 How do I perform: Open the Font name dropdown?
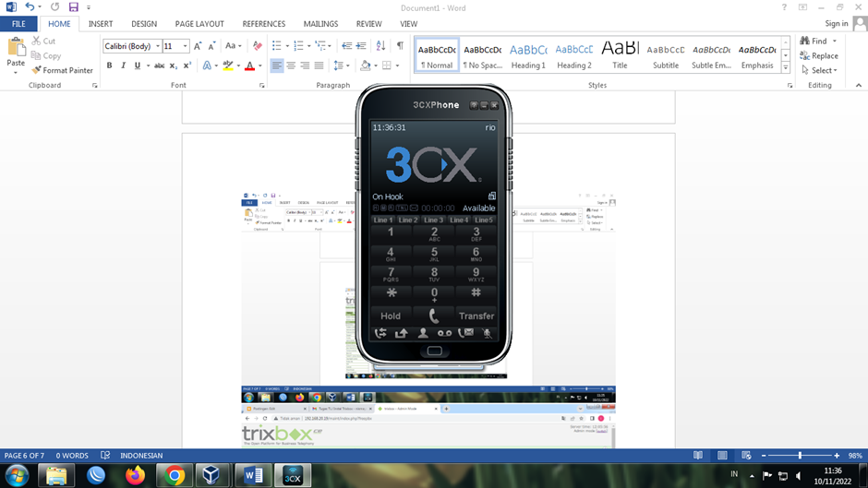click(158, 46)
